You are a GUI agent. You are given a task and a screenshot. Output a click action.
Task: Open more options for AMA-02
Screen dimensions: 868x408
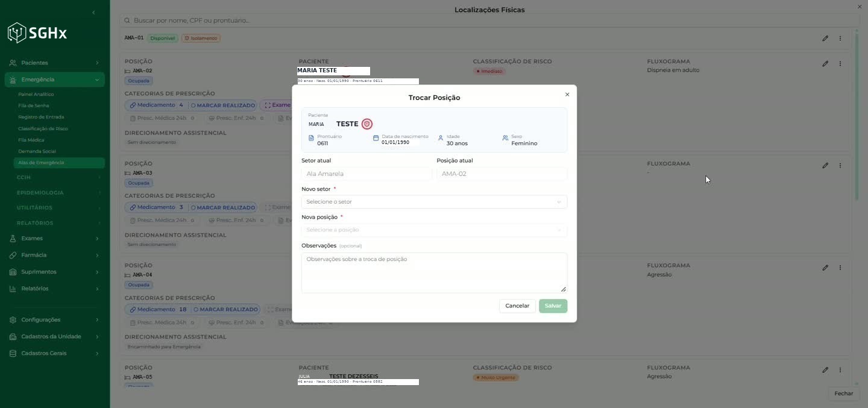click(840, 63)
